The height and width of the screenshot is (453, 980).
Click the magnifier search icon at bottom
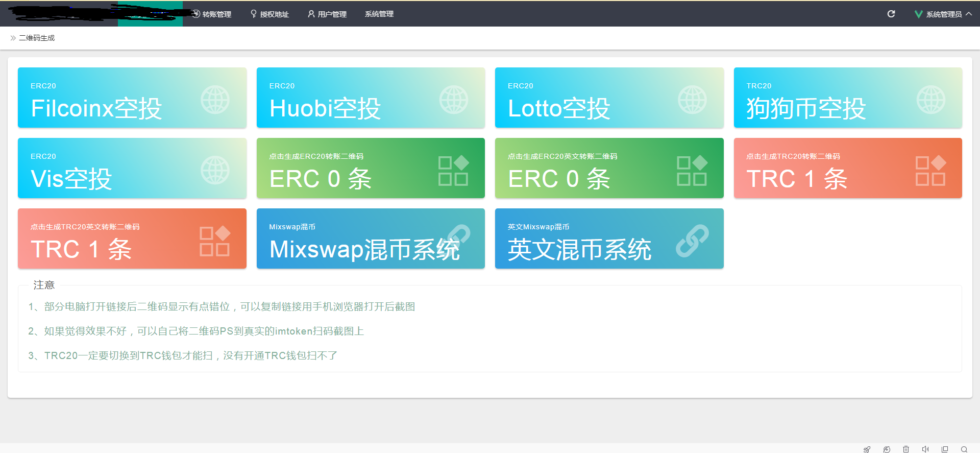(x=964, y=449)
